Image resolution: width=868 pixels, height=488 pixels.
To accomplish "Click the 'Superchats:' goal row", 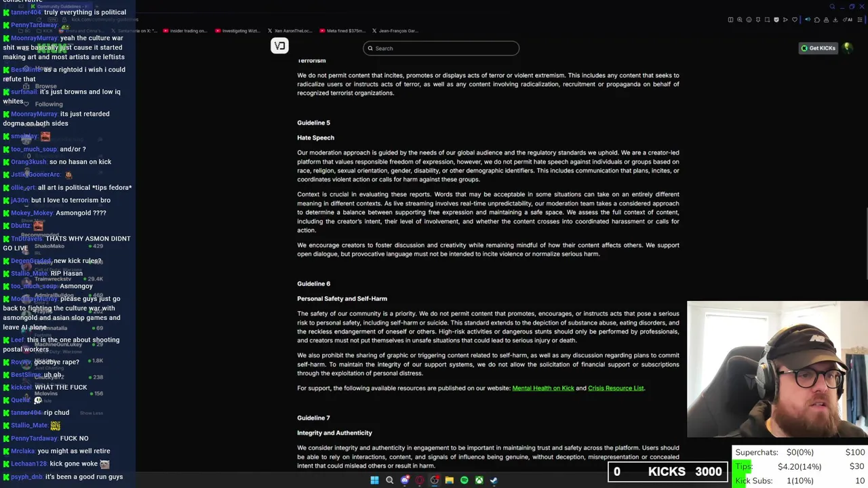I will (x=800, y=452).
